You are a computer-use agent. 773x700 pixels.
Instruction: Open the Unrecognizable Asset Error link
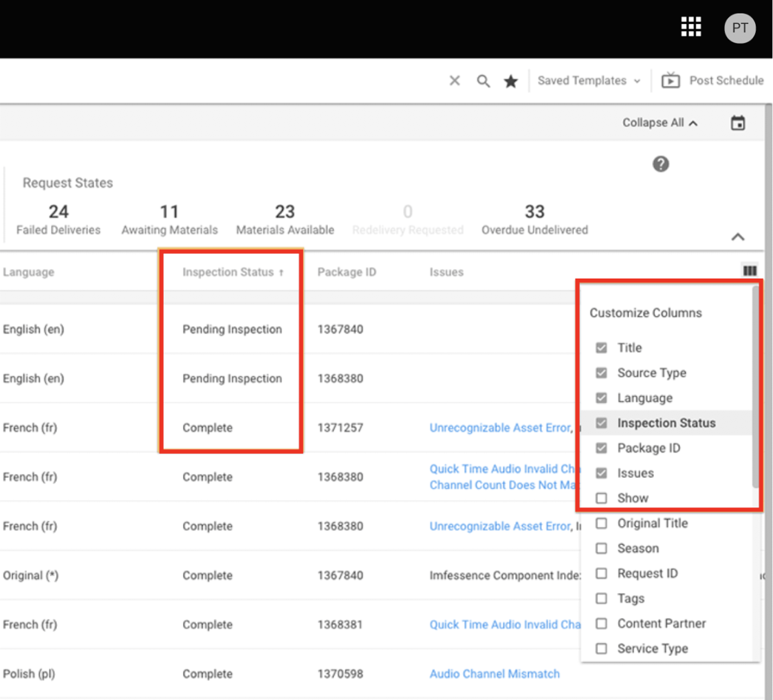pos(499,427)
